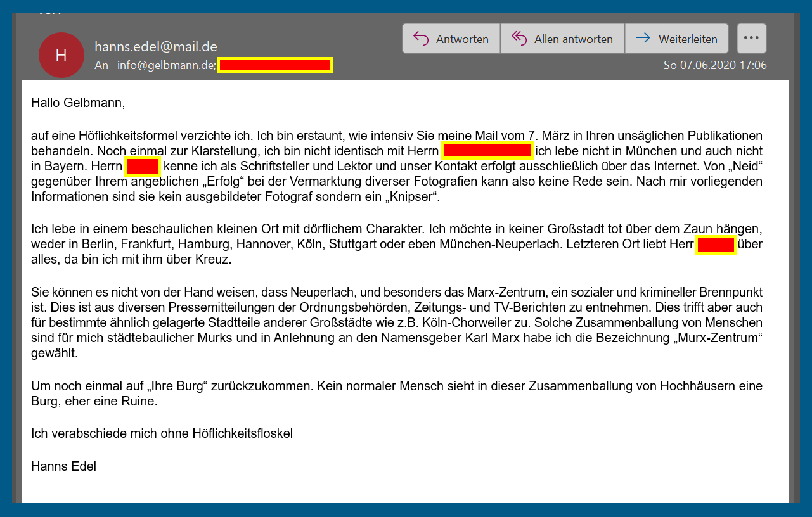
Task: Click sender address hanns.edel@mail.de
Action: (x=156, y=47)
